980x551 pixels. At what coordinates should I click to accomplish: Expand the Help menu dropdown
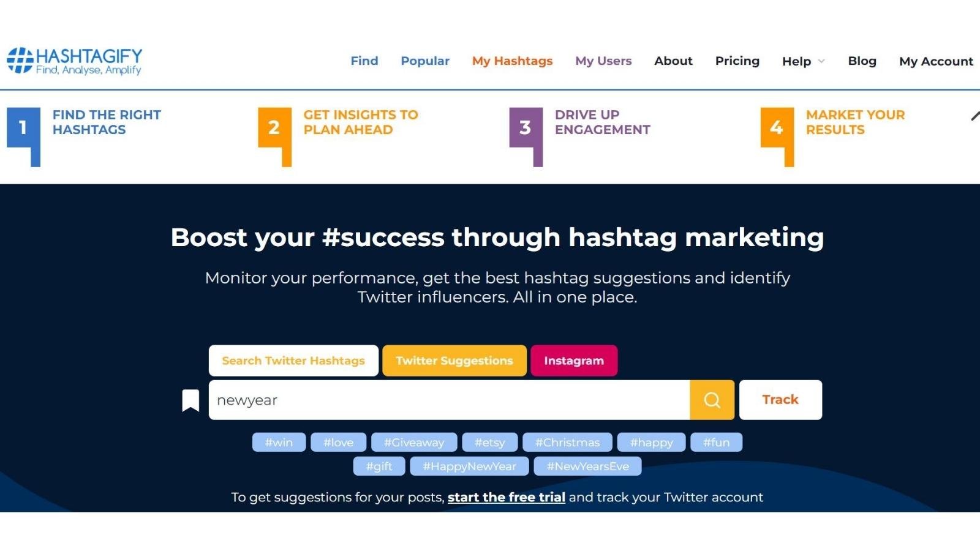pyautogui.click(x=804, y=61)
